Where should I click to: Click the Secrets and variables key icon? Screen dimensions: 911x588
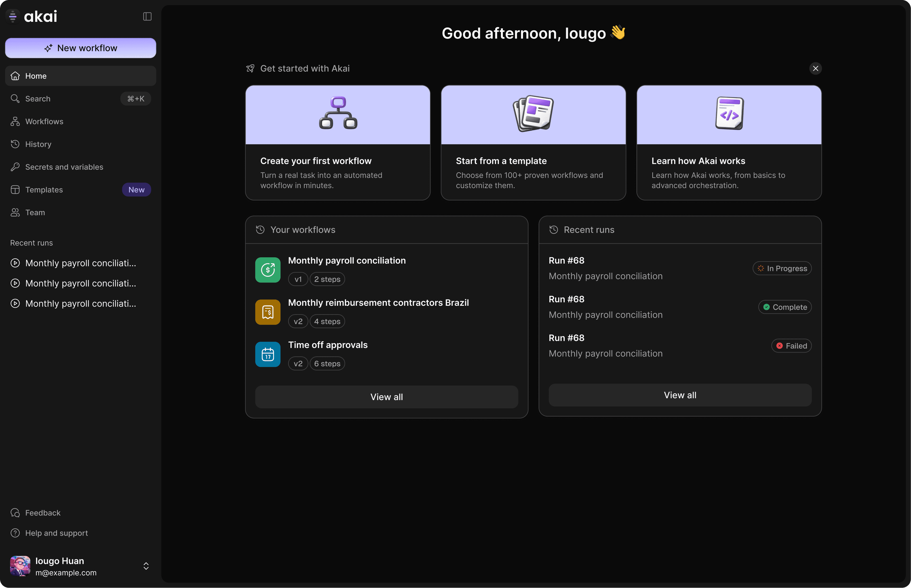15,167
